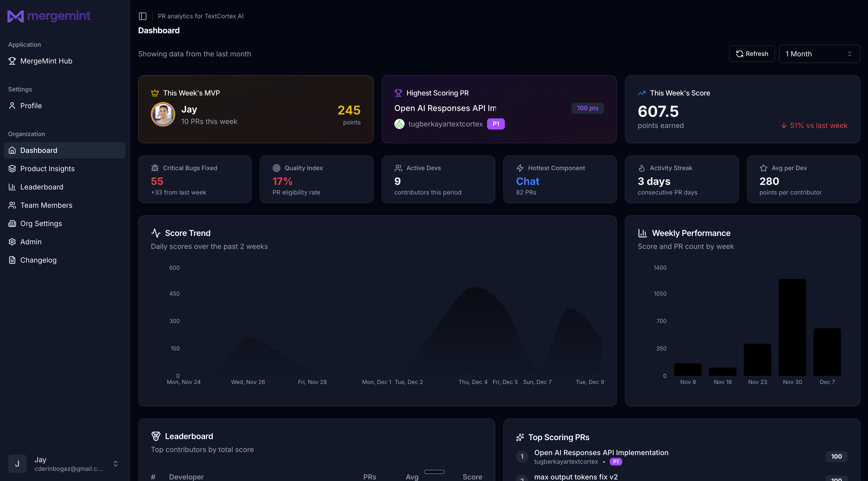
Task: Expand the Jay account switcher
Action: tap(116, 464)
